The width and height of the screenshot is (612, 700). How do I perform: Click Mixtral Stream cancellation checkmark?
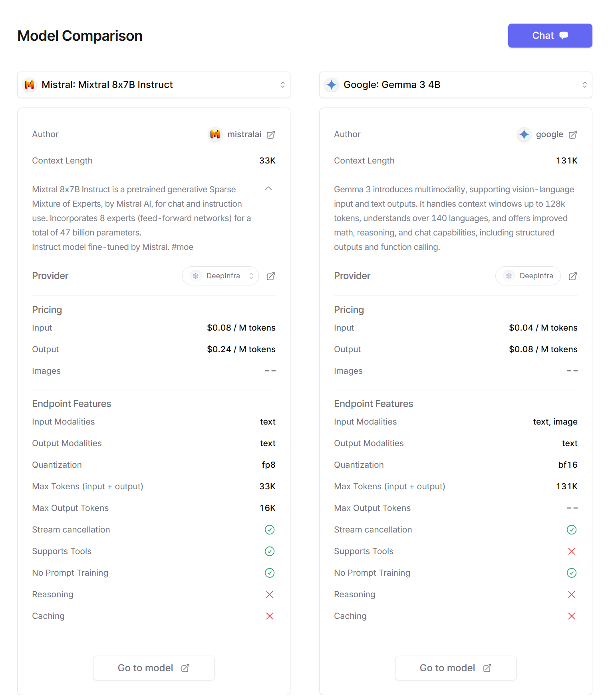coord(270,530)
